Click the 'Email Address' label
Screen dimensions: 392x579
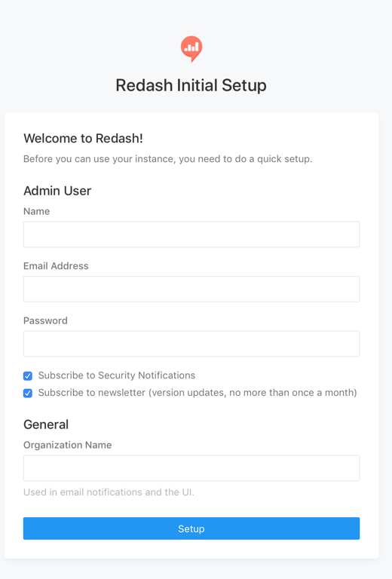point(56,266)
